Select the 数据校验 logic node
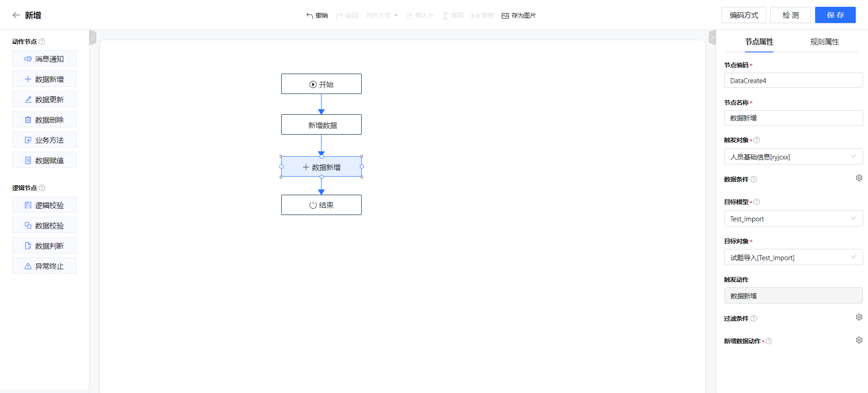This screenshot has height=393, width=868. pyautogui.click(x=44, y=225)
